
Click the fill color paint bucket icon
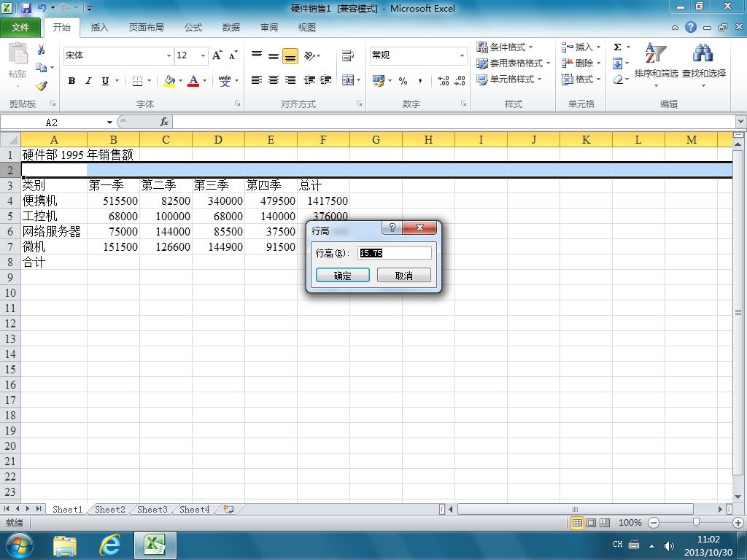coord(169,80)
